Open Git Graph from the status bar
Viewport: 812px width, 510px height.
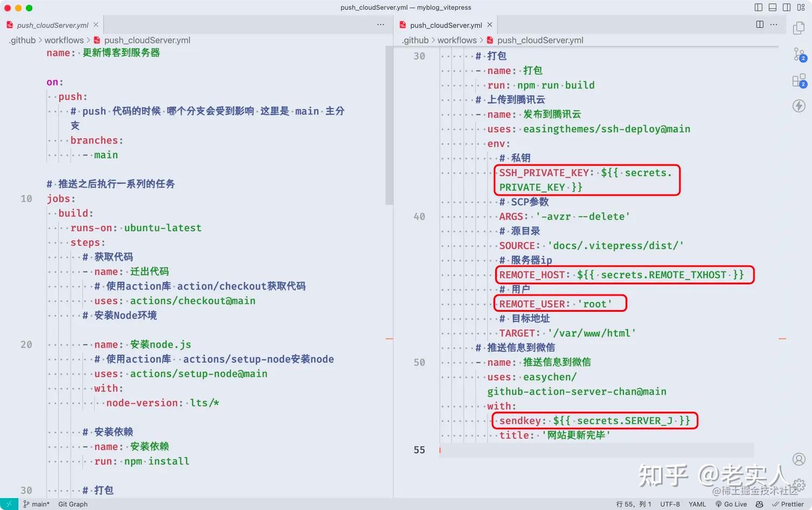(x=73, y=504)
